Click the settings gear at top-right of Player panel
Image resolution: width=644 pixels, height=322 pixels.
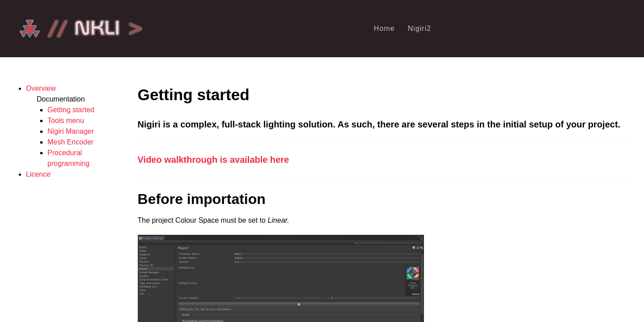coord(421,248)
